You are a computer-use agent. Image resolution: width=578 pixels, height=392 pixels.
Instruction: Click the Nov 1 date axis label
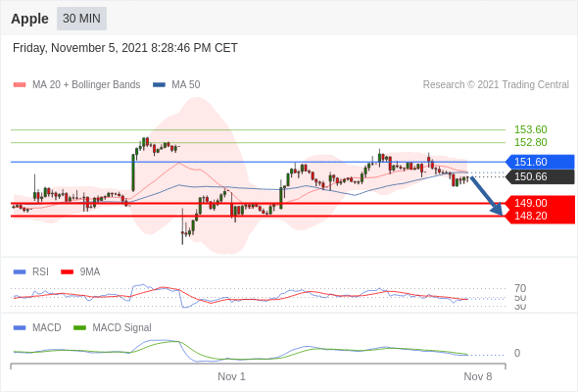pyautogui.click(x=231, y=376)
